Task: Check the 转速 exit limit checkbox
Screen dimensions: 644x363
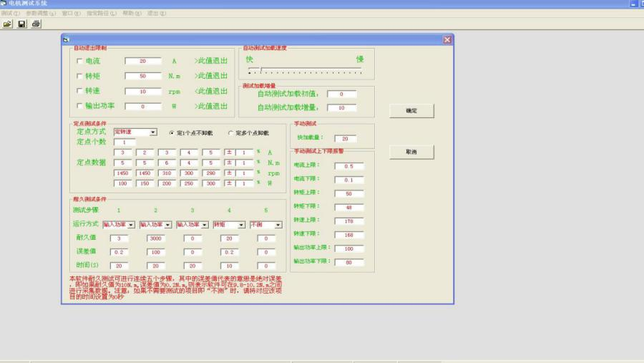Action: (79, 92)
